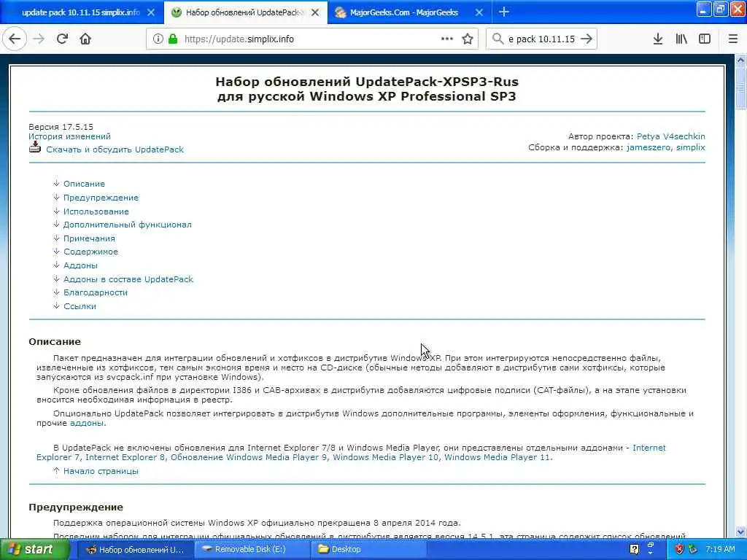Viewport: 747px width, 560px height.
Task: Jump to Содержимое section
Action: [90, 252]
